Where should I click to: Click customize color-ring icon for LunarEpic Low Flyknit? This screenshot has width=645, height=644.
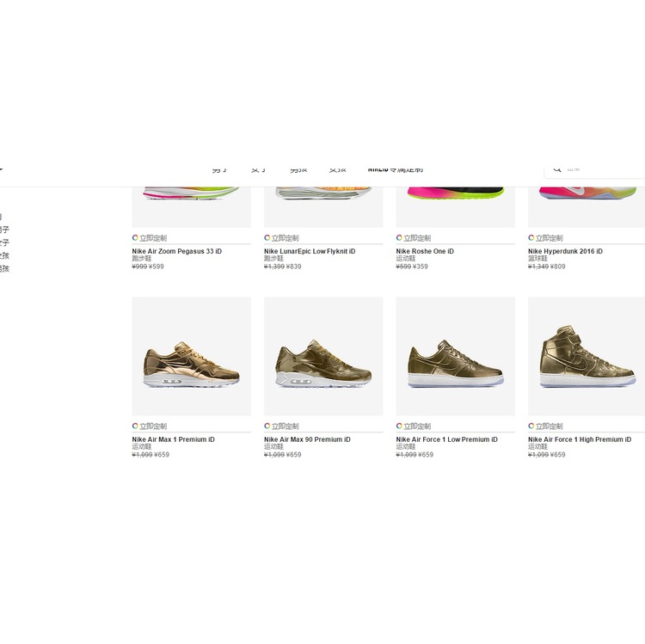click(x=267, y=237)
